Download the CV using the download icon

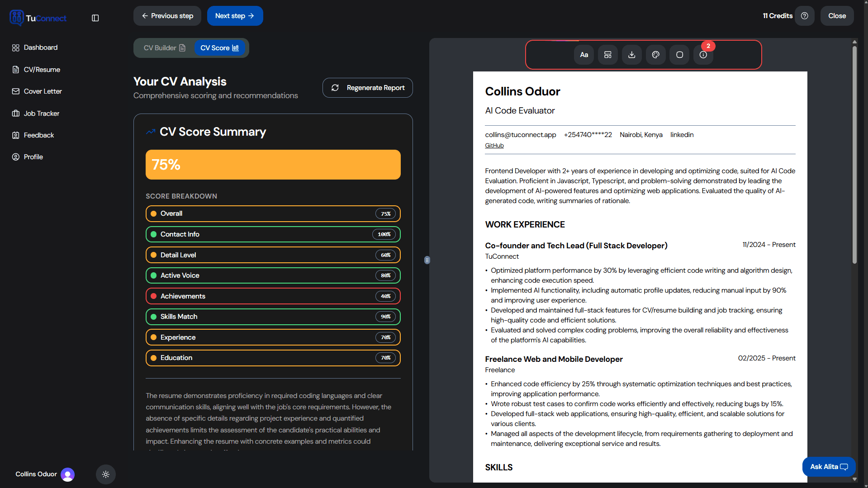(631, 54)
